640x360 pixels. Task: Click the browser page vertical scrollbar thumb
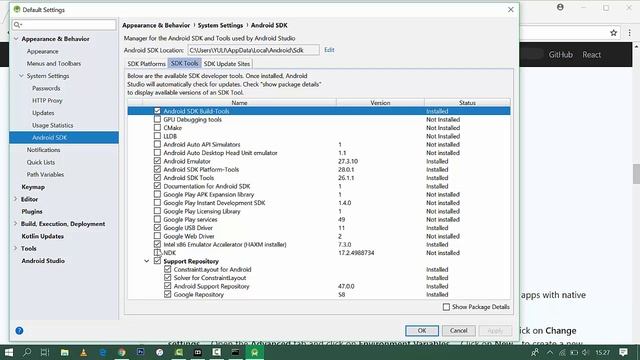coord(636,174)
